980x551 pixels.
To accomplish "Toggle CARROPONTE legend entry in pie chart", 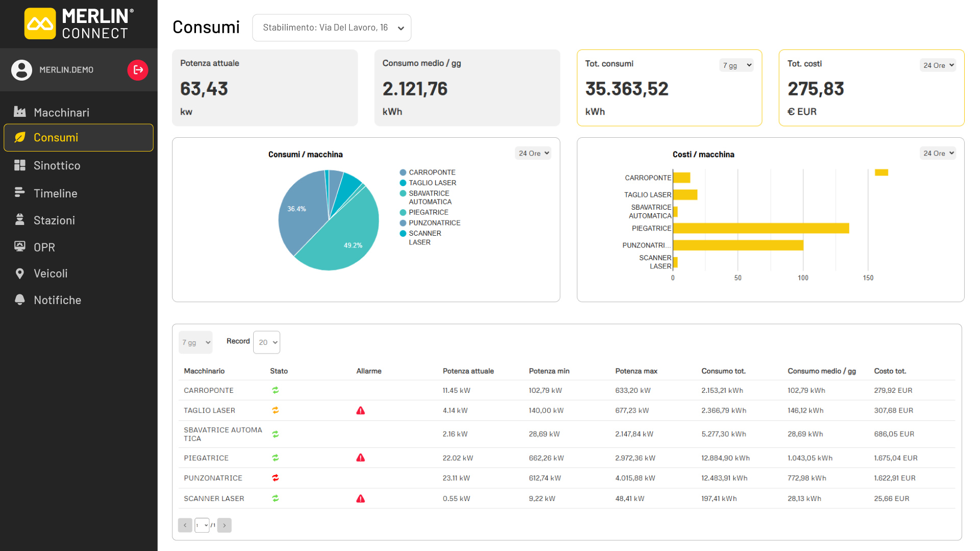I will tap(427, 172).
